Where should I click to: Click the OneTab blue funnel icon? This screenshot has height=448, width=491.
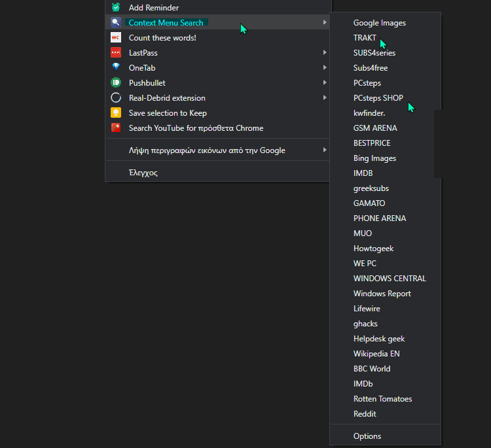pyautogui.click(x=116, y=67)
